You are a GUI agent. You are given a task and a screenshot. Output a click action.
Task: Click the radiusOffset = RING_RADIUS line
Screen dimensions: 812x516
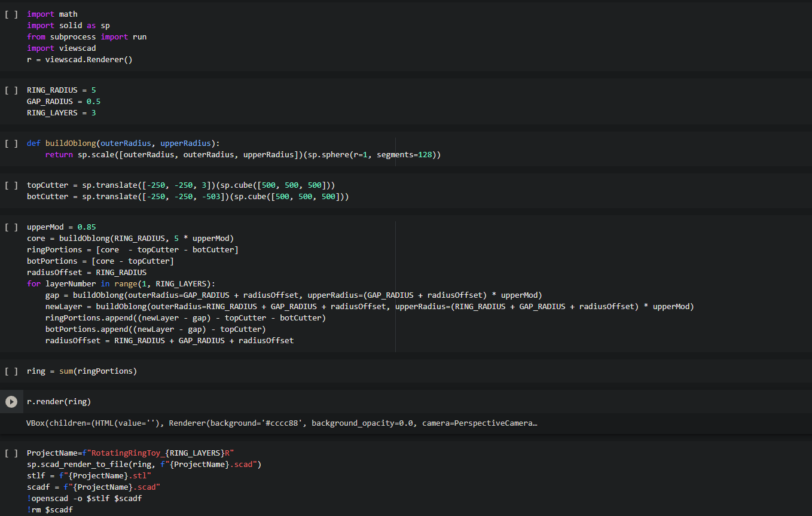tap(87, 273)
